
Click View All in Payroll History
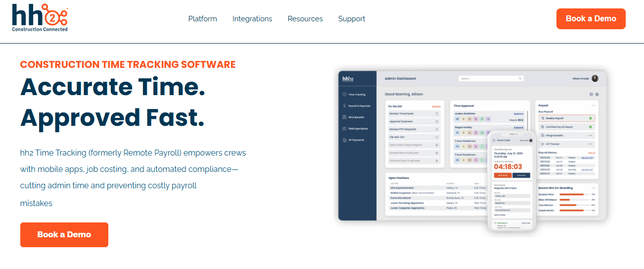591,153
